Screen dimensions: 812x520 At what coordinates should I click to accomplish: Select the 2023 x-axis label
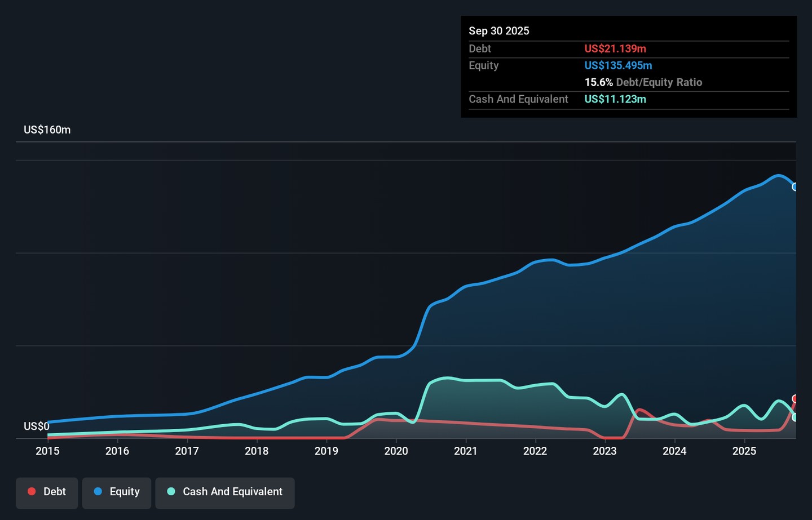pos(604,451)
